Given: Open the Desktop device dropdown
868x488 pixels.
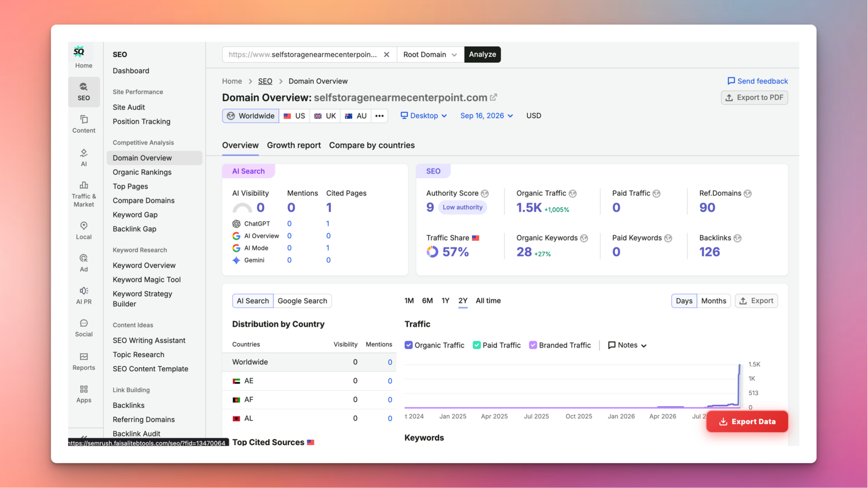Looking at the screenshot, I should [424, 116].
